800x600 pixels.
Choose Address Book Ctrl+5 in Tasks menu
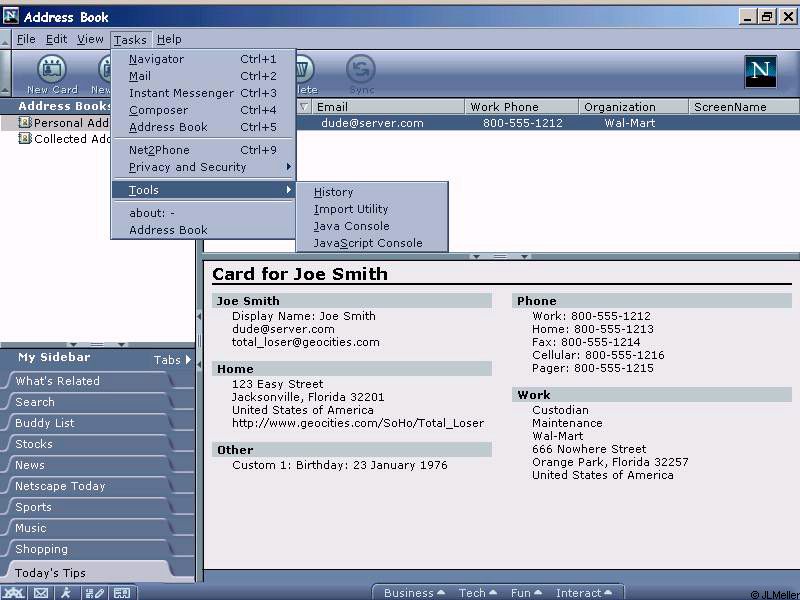pos(203,127)
